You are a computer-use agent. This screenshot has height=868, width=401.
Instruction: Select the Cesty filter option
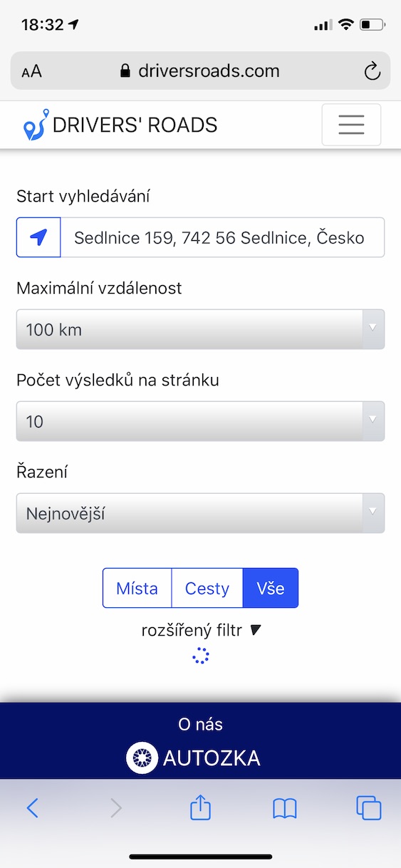tap(207, 588)
